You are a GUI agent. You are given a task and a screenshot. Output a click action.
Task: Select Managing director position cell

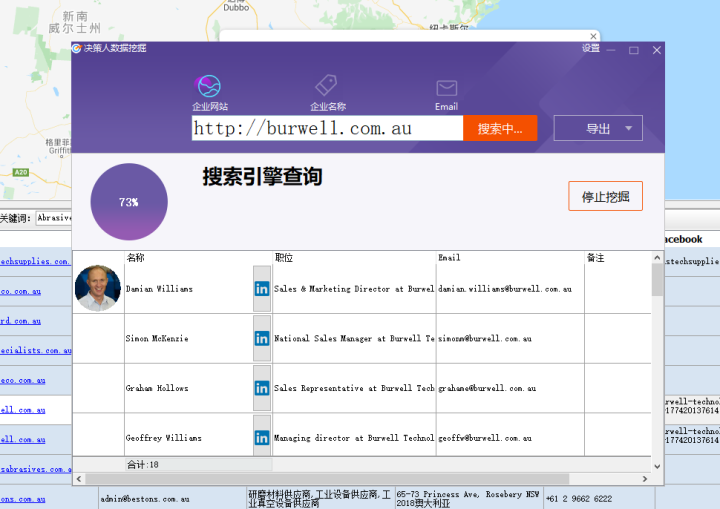pyautogui.click(x=354, y=437)
